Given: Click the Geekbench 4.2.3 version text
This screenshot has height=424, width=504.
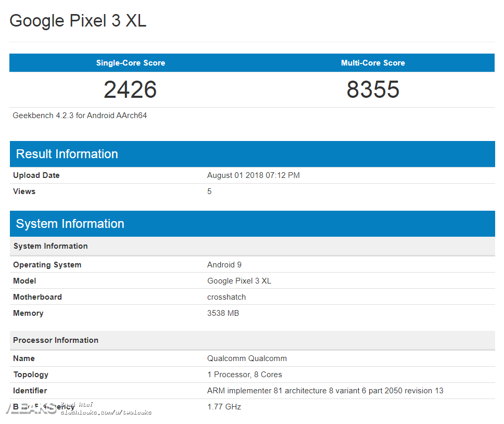Looking at the screenshot, I should tap(80, 115).
